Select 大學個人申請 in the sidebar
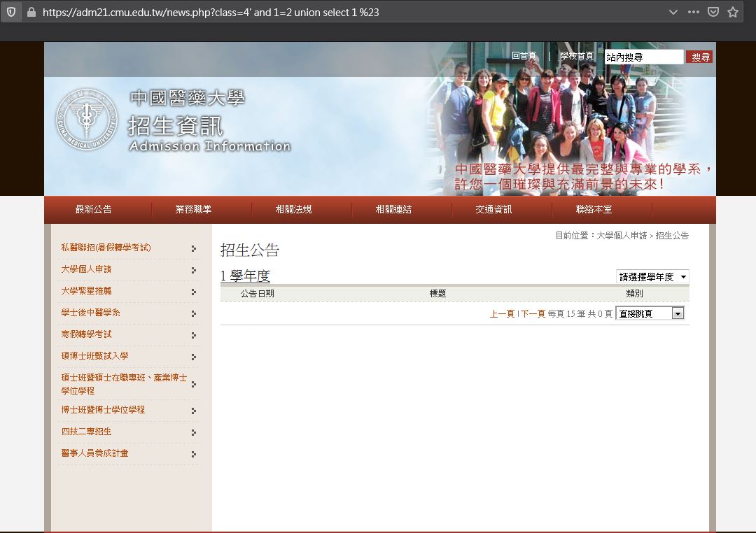This screenshot has width=756, height=533. 86,269
